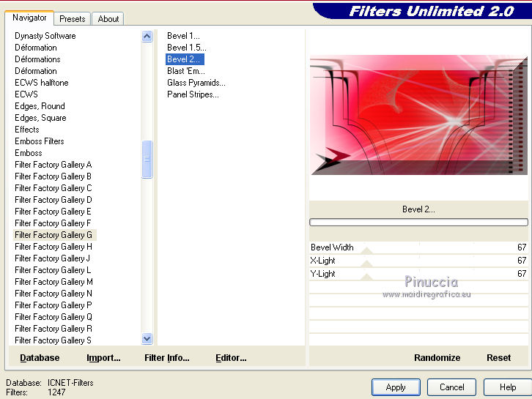Screen dimensions: 532x399
Task: Select Dynasty Software category
Action: point(45,36)
